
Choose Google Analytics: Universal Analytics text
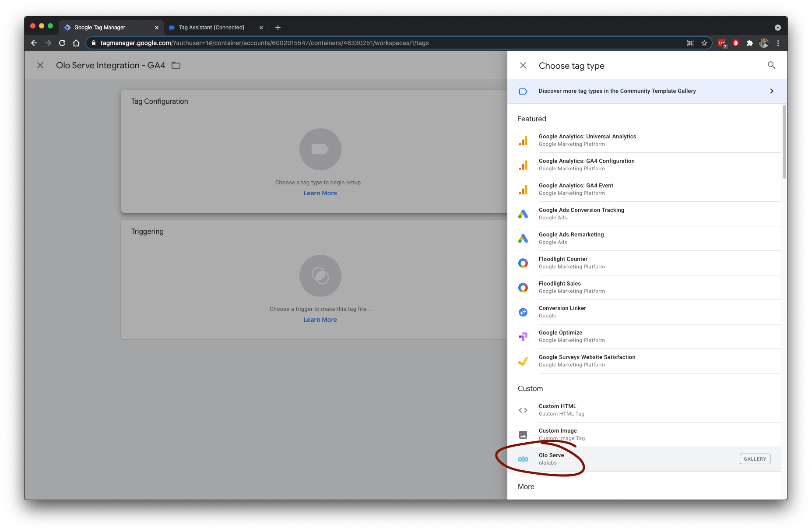click(587, 137)
